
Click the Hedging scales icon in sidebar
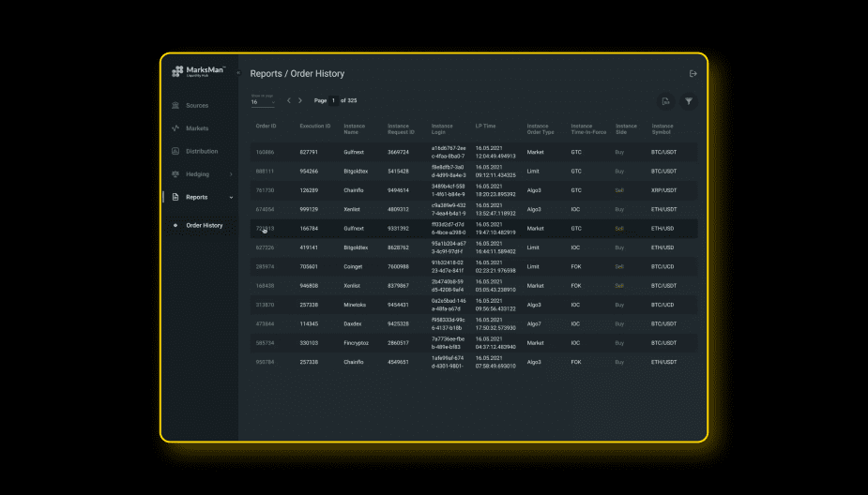[x=175, y=174]
